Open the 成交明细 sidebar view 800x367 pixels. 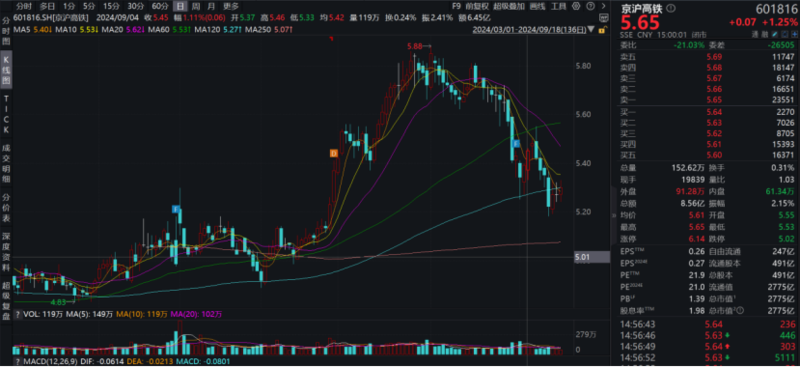[x=7, y=164]
